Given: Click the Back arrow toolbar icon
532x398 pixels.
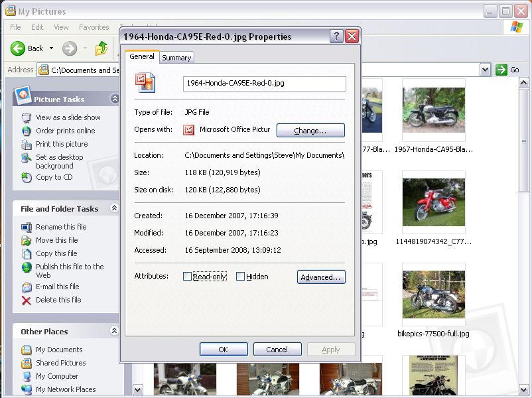Looking at the screenshot, I should click(19, 48).
